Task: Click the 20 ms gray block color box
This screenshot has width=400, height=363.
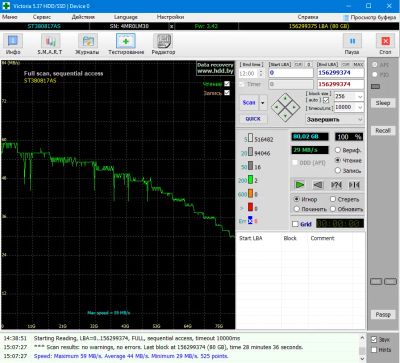Action: tap(250, 152)
